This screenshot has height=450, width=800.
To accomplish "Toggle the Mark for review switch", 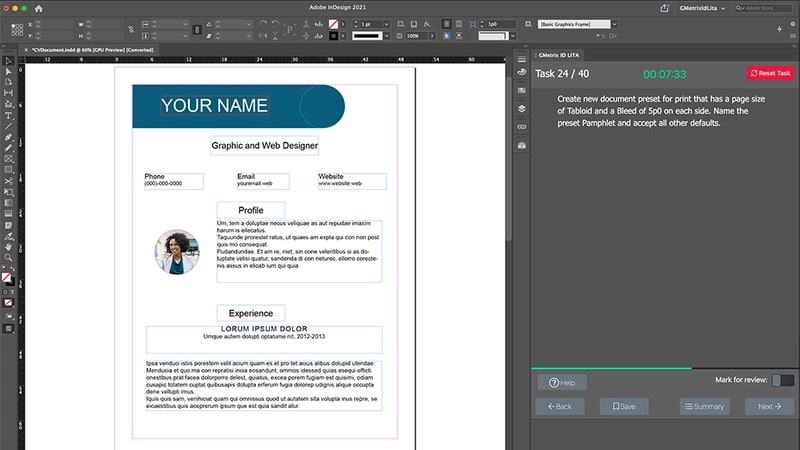I will pos(783,380).
